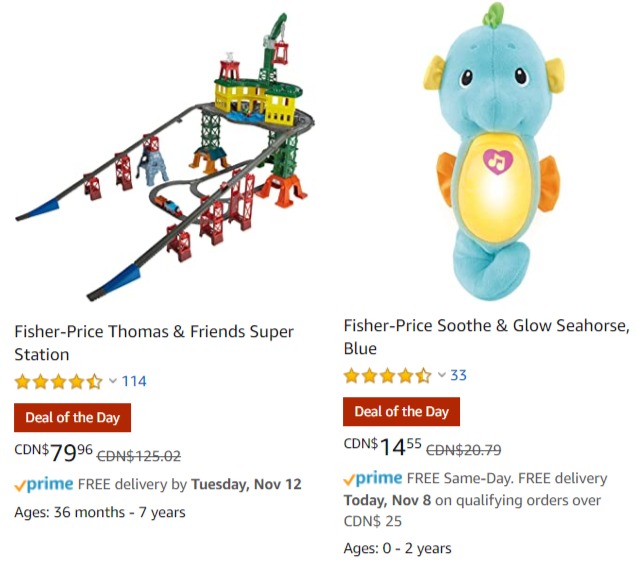Click Deal of the Day badge for Super Station
Viewport: 637px width, 565px height.
pos(72,418)
